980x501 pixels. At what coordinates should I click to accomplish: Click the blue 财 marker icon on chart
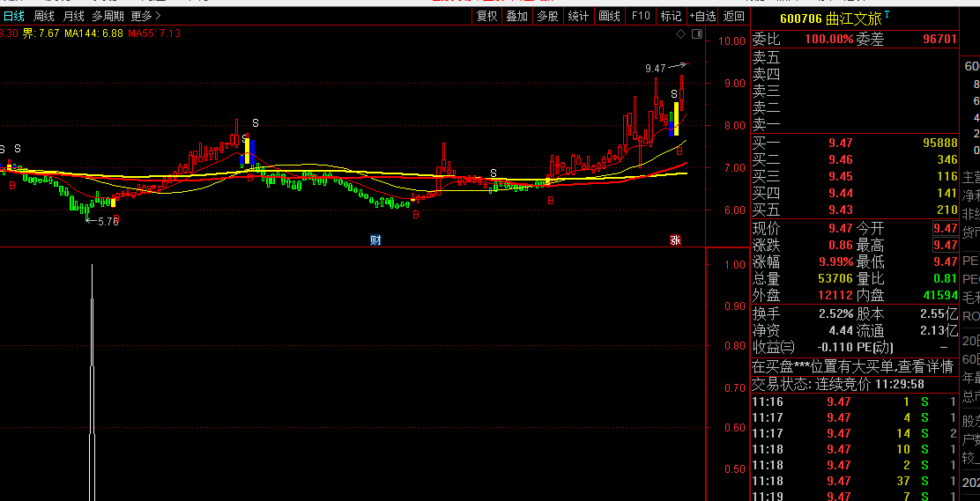click(x=375, y=239)
